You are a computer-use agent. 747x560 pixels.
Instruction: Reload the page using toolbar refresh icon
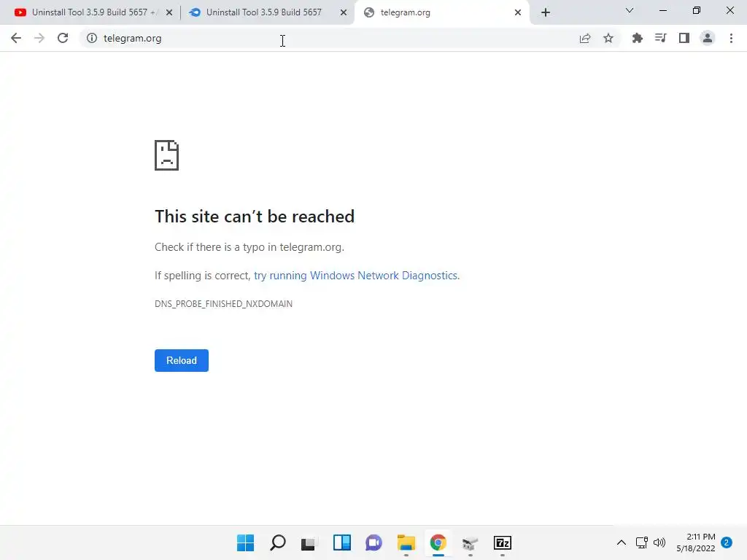(63, 38)
